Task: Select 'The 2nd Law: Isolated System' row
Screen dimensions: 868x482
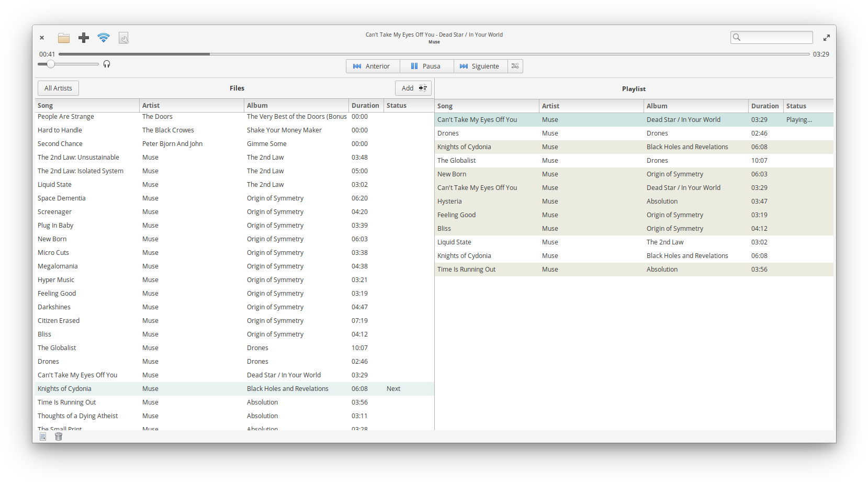Action: tap(234, 171)
